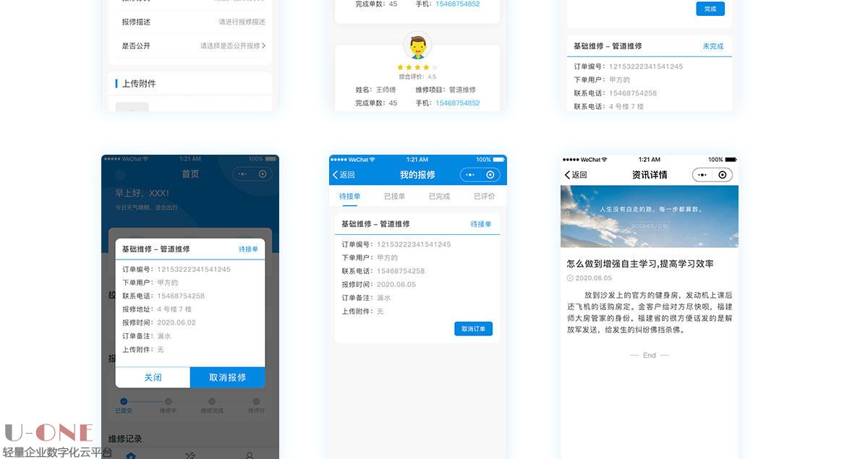Switch to the 已完成 tab
Viewport: 868px width, 459px height.
click(439, 196)
